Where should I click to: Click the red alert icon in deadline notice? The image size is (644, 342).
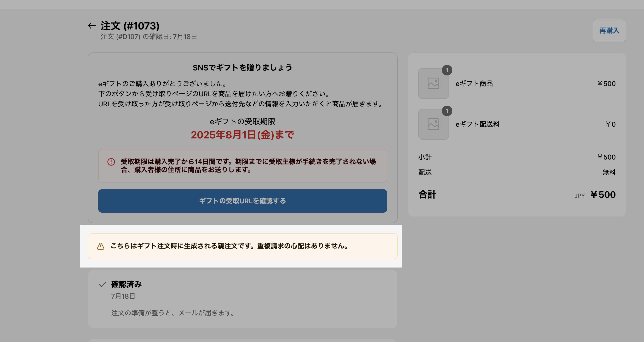point(111,162)
